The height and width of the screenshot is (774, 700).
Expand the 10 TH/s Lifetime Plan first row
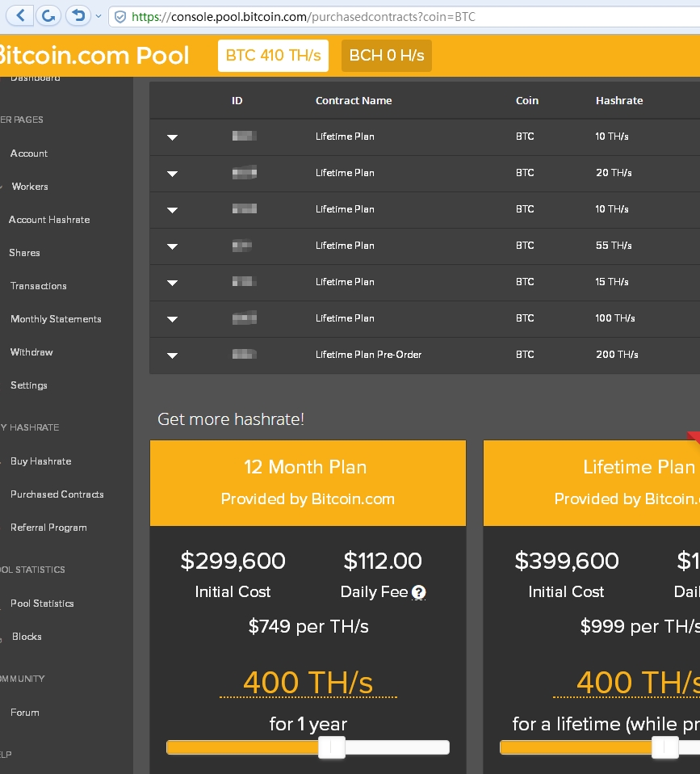coord(172,137)
